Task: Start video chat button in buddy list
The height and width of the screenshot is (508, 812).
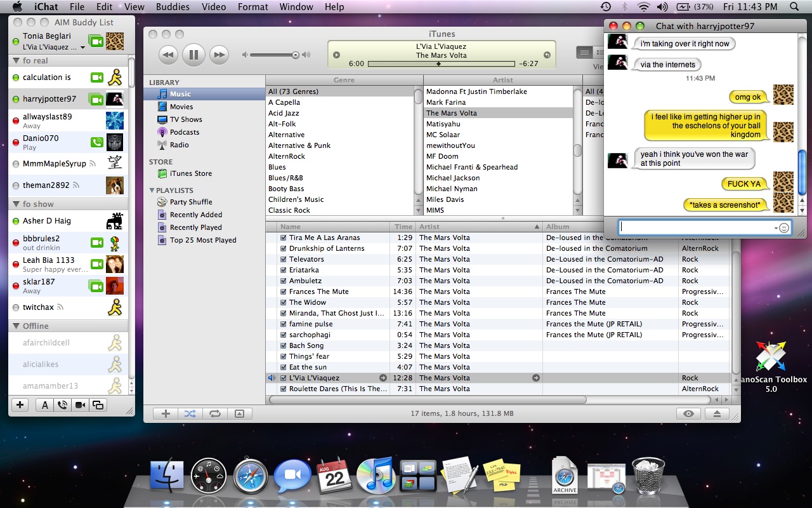Action: click(80, 405)
